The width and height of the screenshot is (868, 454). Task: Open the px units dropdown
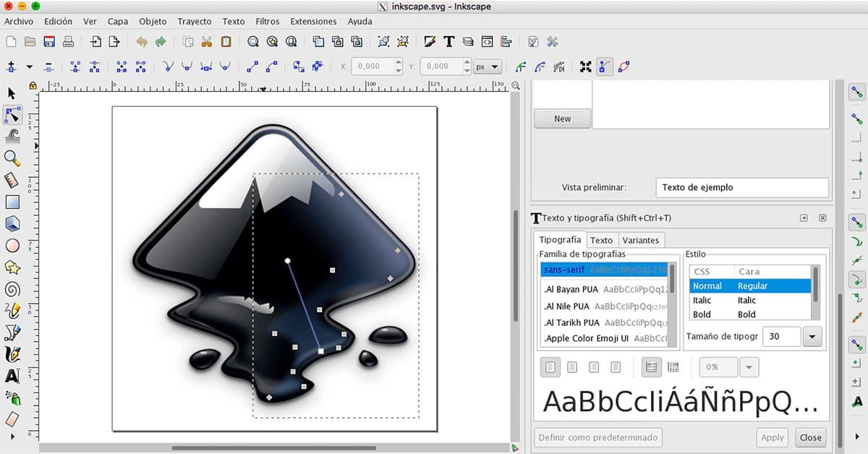[488, 66]
